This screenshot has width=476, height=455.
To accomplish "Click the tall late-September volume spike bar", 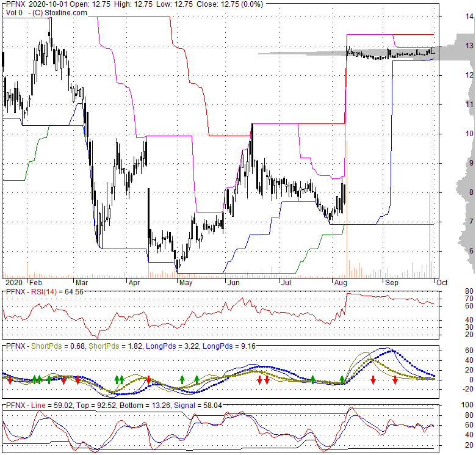I will (x=429, y=235).
